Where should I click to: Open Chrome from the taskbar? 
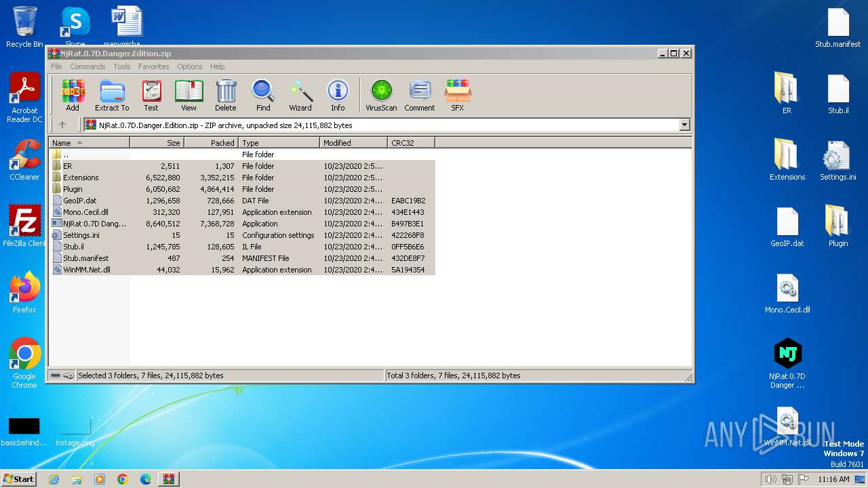123,479
